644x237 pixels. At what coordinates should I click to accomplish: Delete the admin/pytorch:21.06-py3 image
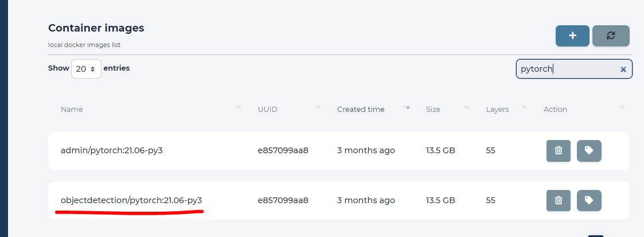558,151
